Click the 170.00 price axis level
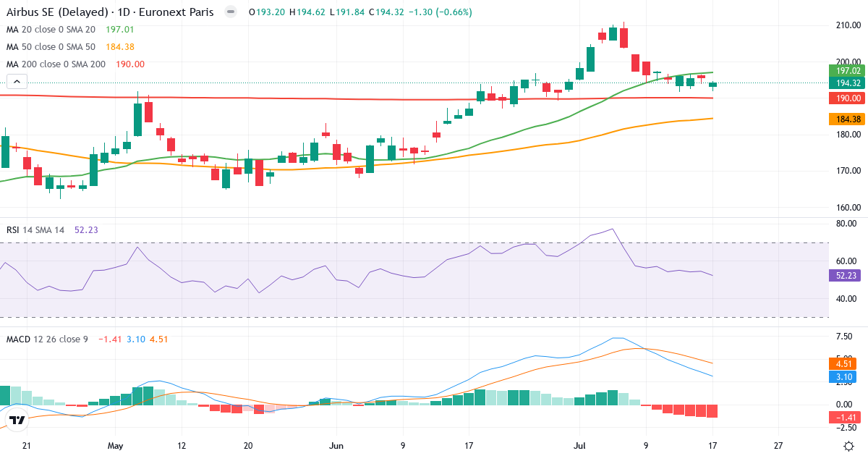Image resolution: width=868 pixels, height=456 pixels. (x=848, y=172)
